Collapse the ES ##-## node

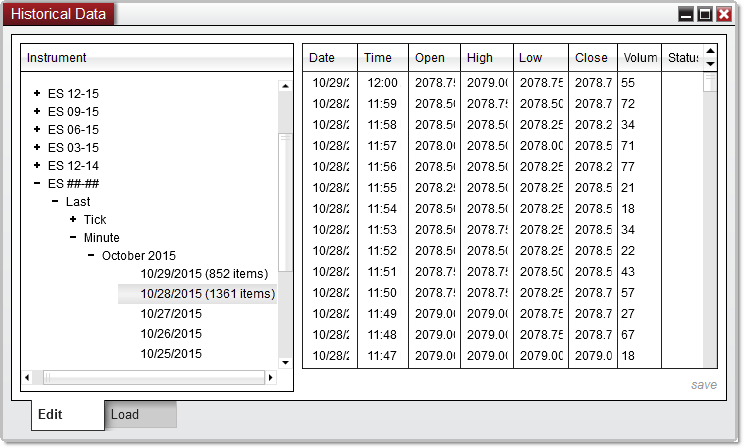[37, 183]
